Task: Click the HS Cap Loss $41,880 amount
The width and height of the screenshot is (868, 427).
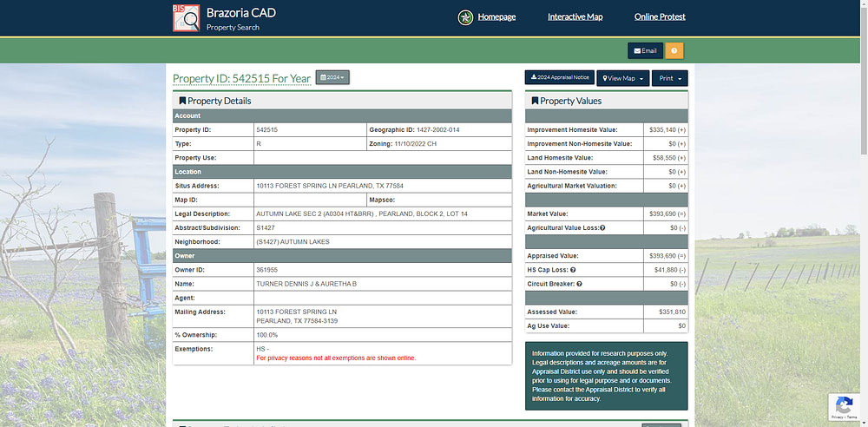Action: (670, 270)
